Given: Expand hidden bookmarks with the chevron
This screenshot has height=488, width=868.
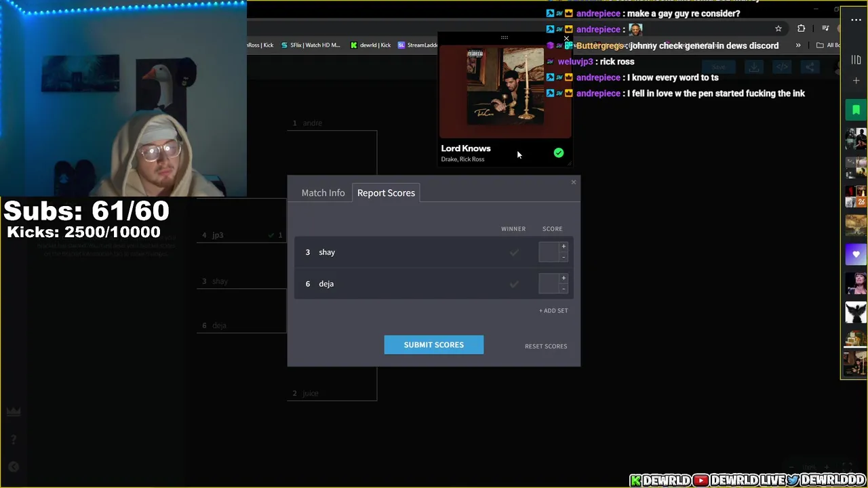Looking at the screenshot, I should pyautogui.click(x=798, y=45).
